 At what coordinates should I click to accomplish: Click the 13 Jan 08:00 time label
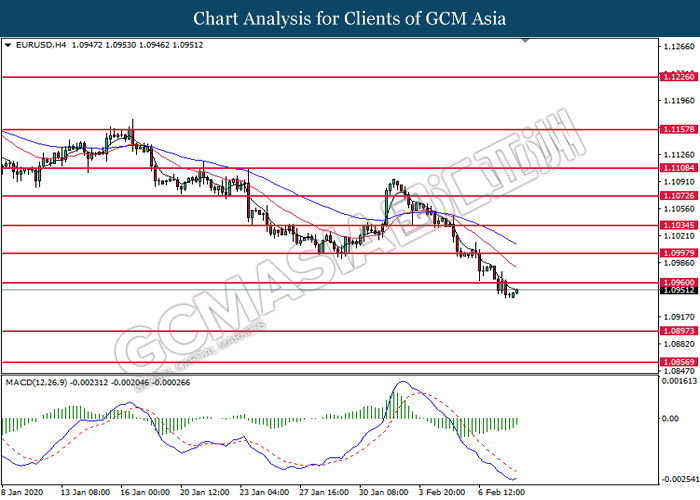point(85,492)
